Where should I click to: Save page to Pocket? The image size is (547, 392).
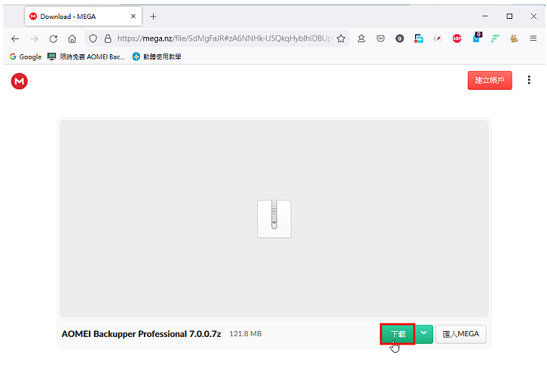pos(380,38)
